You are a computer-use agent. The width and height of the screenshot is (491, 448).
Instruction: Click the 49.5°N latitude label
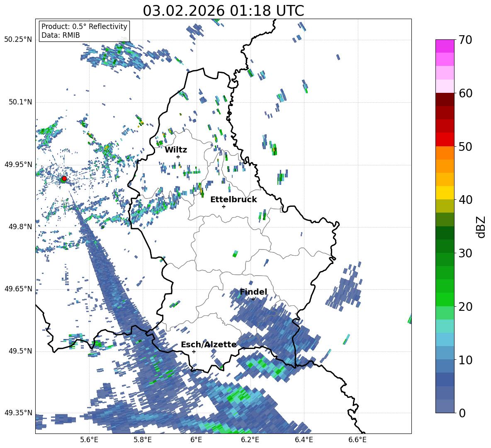tap(20, 351)
